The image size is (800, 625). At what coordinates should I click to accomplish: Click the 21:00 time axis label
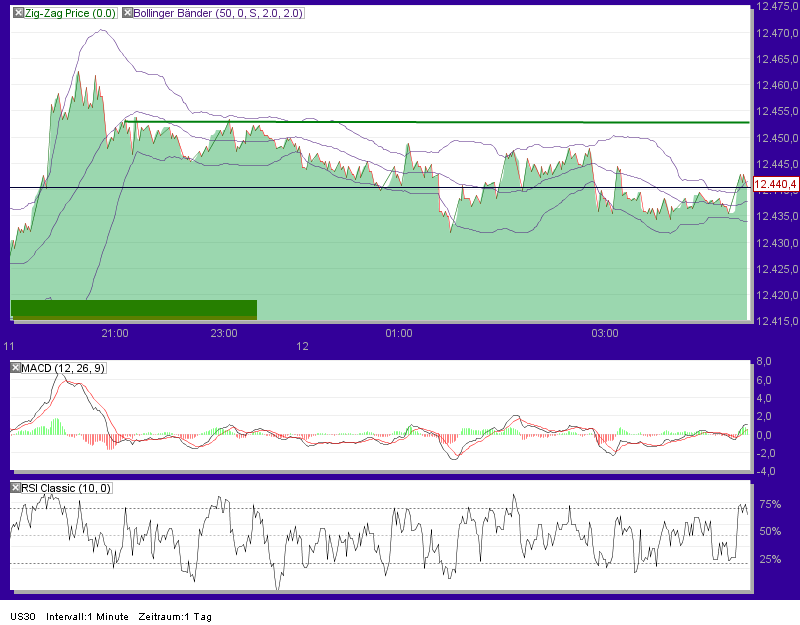point(113,334)
